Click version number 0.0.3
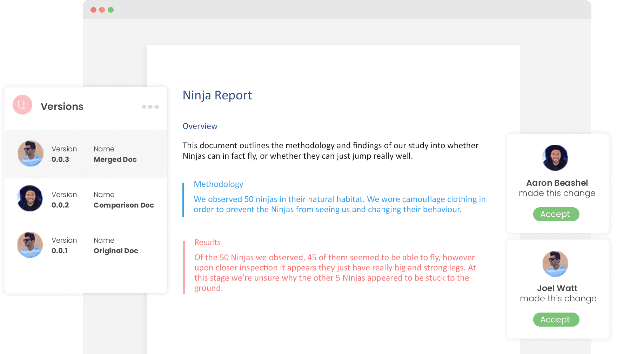Viewport: 644px width, 354px height. coord(60,159)
